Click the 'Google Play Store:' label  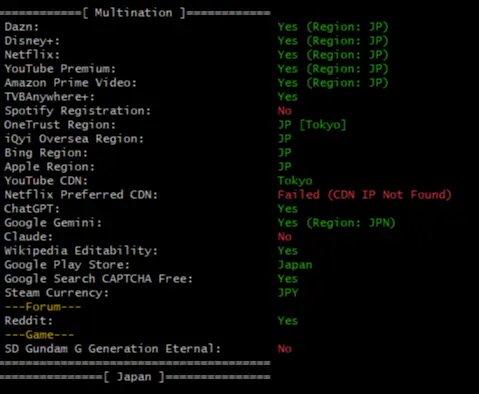pyautogui.click(x=67, y=265)
